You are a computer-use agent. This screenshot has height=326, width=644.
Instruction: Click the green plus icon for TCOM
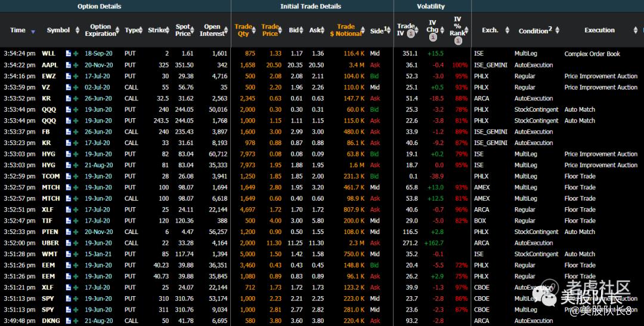pos(76,176)
